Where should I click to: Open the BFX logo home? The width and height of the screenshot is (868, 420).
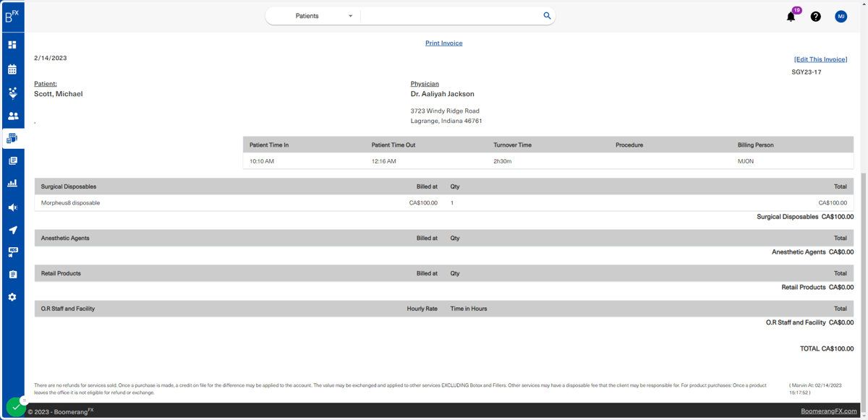[x=12, y=16]
